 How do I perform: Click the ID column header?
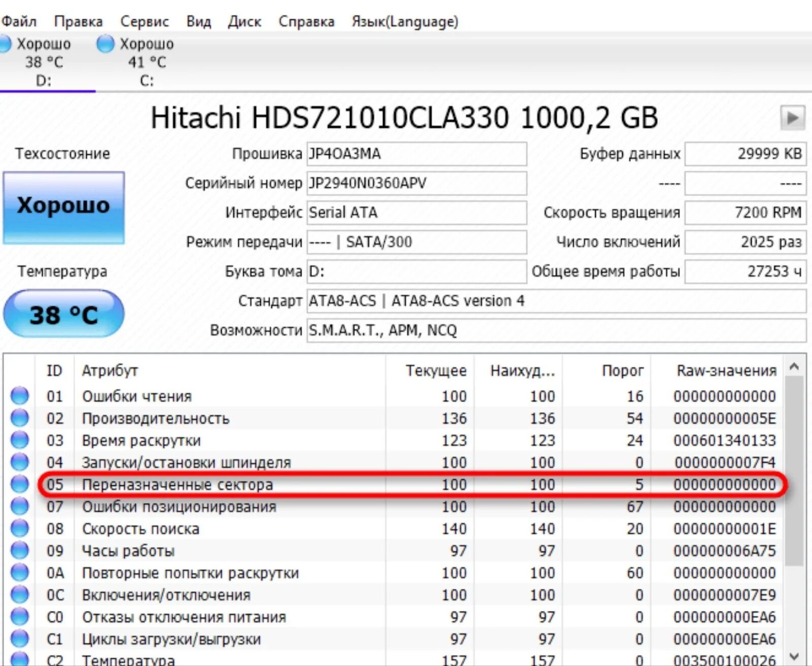[x=54, y=370]
